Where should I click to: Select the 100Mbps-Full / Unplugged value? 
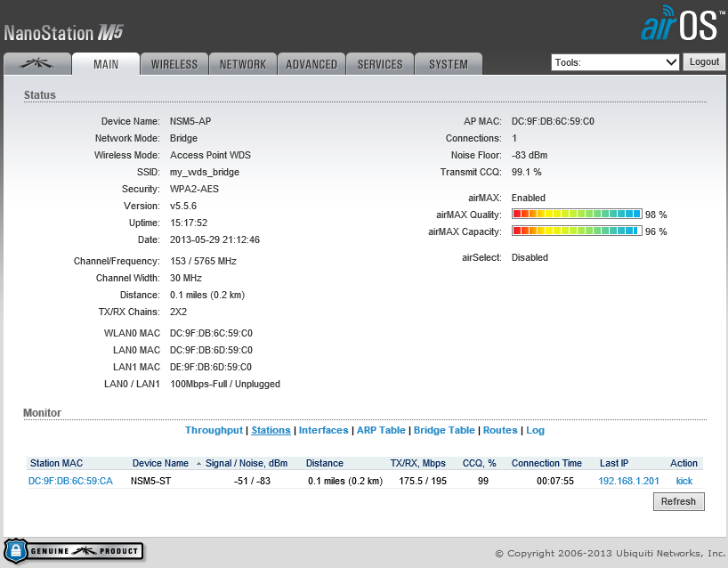pos(224,384)
